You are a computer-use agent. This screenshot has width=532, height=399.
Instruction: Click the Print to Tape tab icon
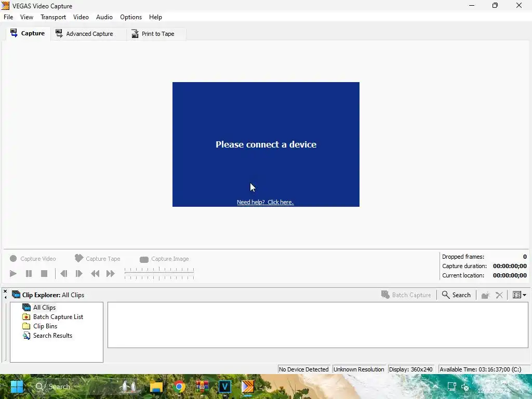(x=135, y=34)
